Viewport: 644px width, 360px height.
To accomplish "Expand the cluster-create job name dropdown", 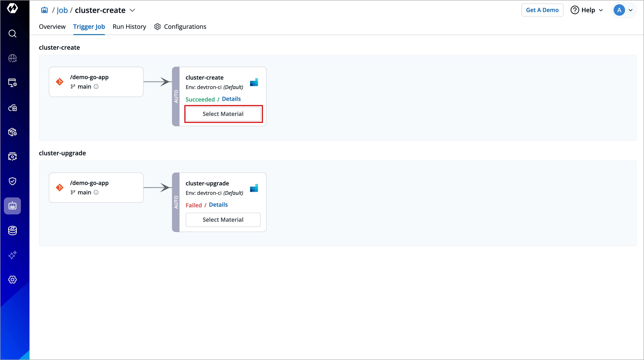I will (x=132, y=10).
